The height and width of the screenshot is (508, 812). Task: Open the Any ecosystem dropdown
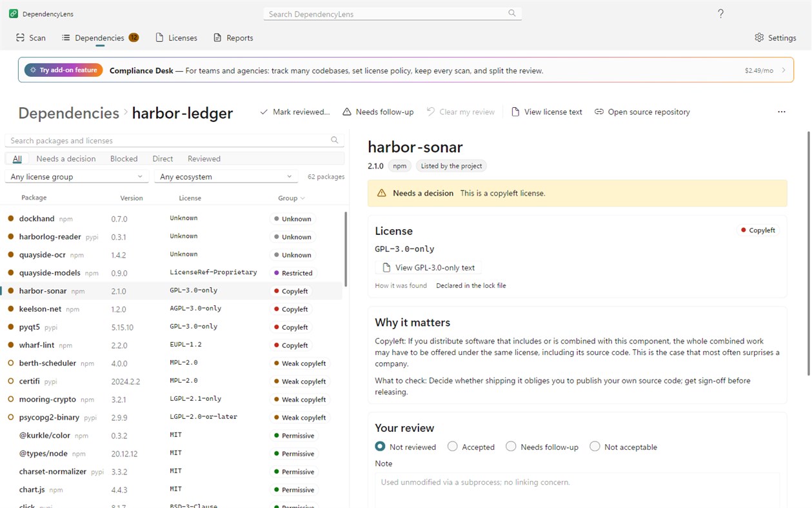click(x=226, y=176)
